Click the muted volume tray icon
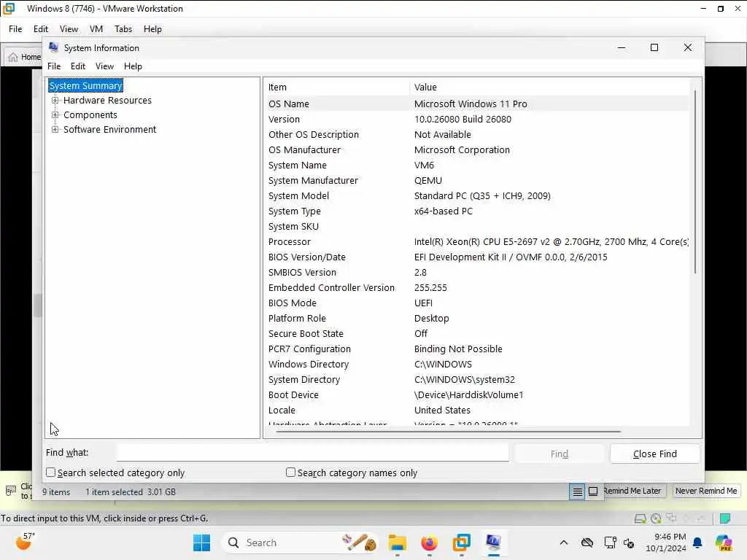Image resolution: width=747 pixels, height=560 pixels. (x=629, y=542)
